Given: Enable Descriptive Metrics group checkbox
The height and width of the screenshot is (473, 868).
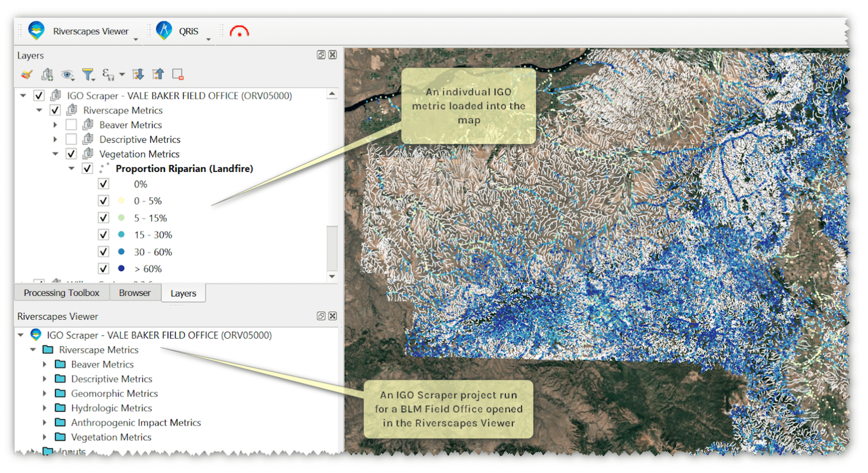Looking at the screenshot, I should (x=71, y=139).
